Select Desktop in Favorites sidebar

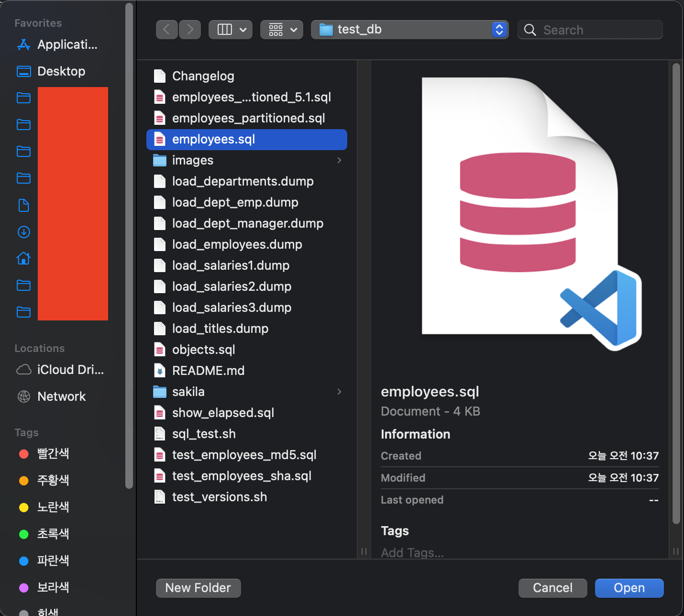[51, 71]
